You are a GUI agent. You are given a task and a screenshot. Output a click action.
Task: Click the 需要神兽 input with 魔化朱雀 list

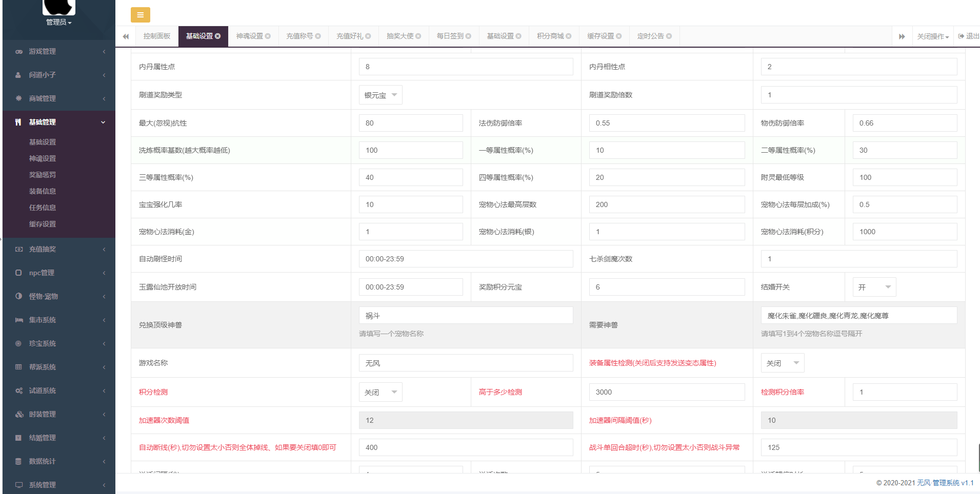[x=859, y=315]
